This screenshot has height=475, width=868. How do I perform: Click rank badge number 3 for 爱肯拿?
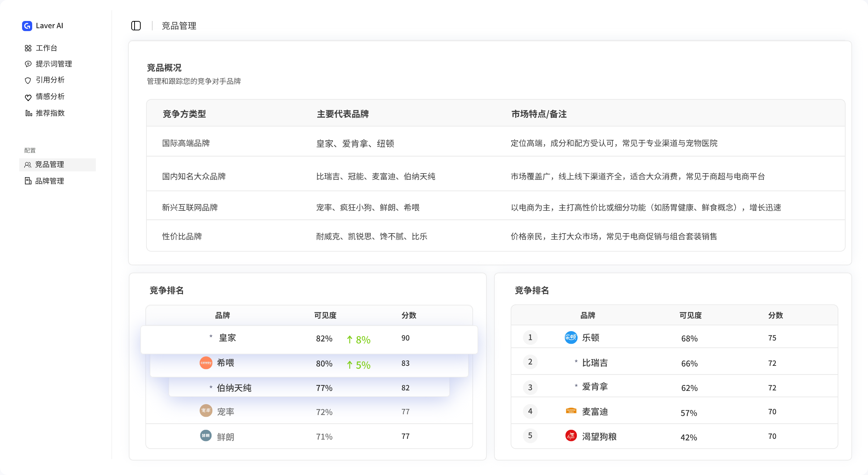coord(530,388)
